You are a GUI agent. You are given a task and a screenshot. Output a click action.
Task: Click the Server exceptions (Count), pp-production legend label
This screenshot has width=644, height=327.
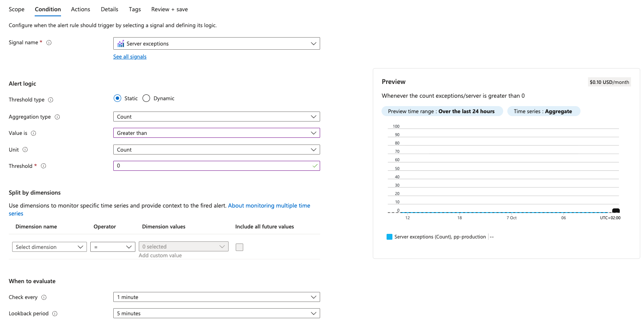[440, 237]
